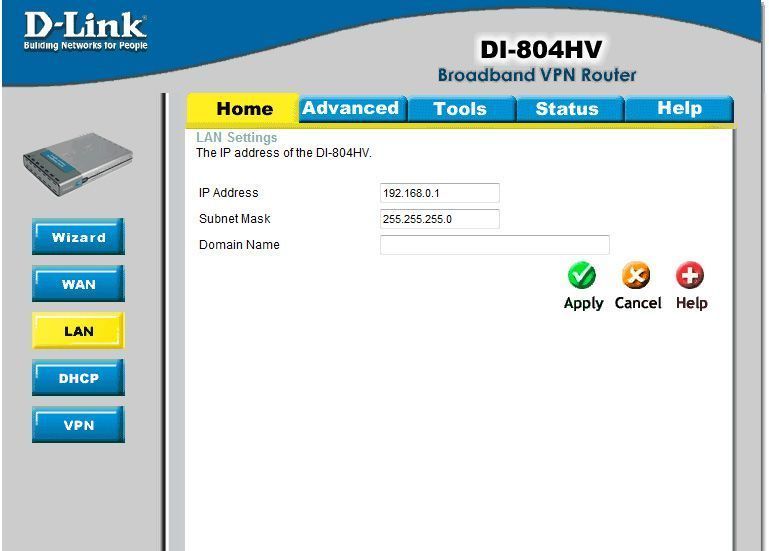Viewport: 769px width, 551px height.
Task: Click the IP Address input field
Action: pyautogui.click(x=440, y=193)
